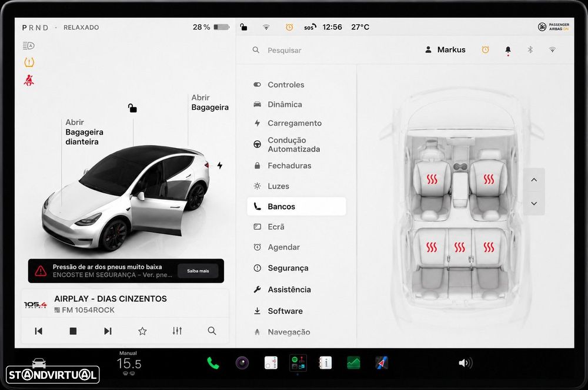Select the Bancos menu item

pos(296,206)
